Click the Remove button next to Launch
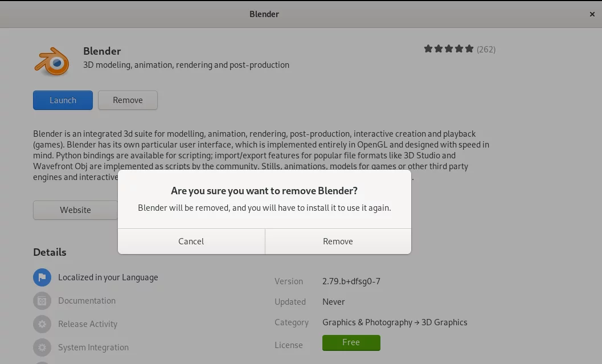The width and height of the screenshot is (602, 364). [128, 100]
